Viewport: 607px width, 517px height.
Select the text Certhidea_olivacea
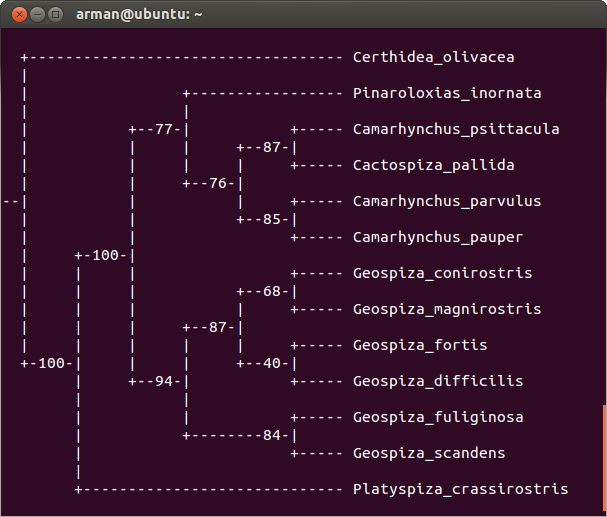point(434,57)
